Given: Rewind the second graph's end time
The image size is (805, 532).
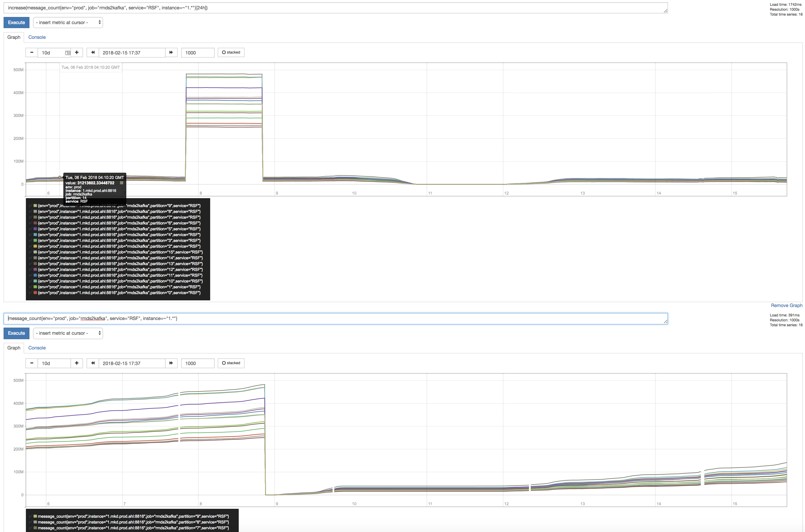Looking at the screenshot, I should click(93, 363).
